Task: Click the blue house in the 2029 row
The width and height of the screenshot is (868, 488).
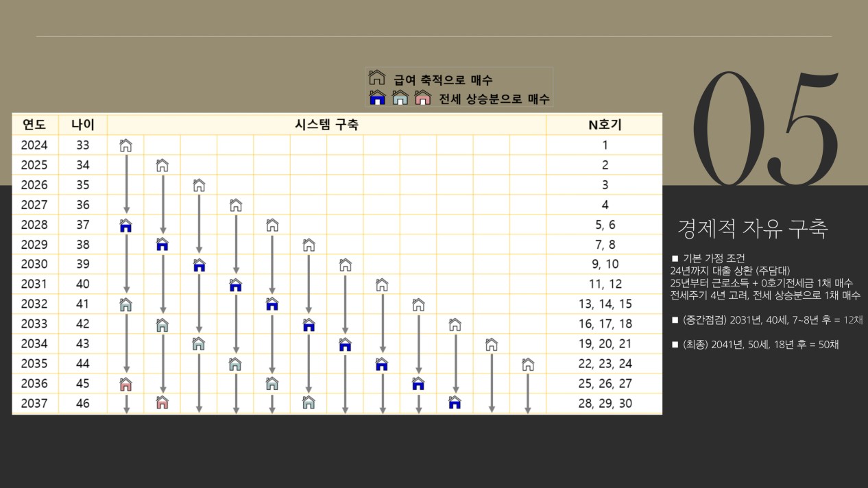Action: point(162,245)
